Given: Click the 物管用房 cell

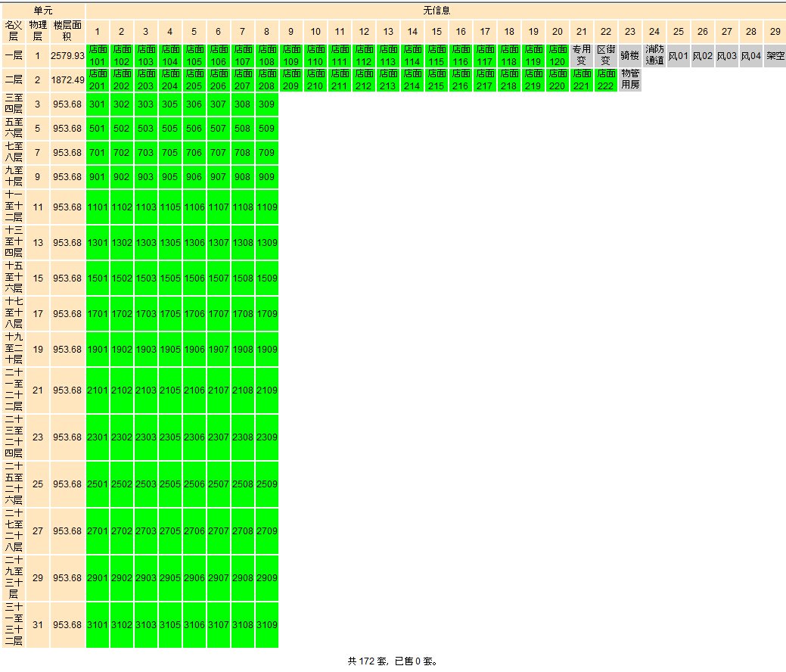Looking at the screenshot, I should pos(630,79).
